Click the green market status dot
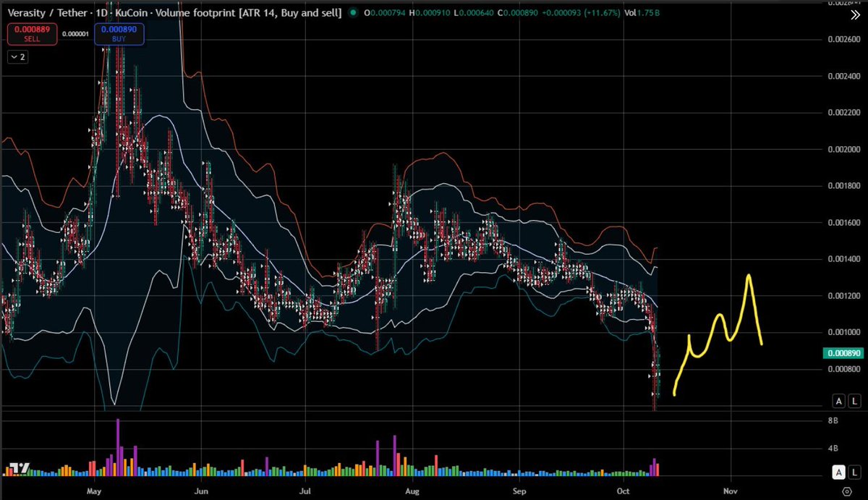This screenshot has width=868, height=500. click(352, 13)
